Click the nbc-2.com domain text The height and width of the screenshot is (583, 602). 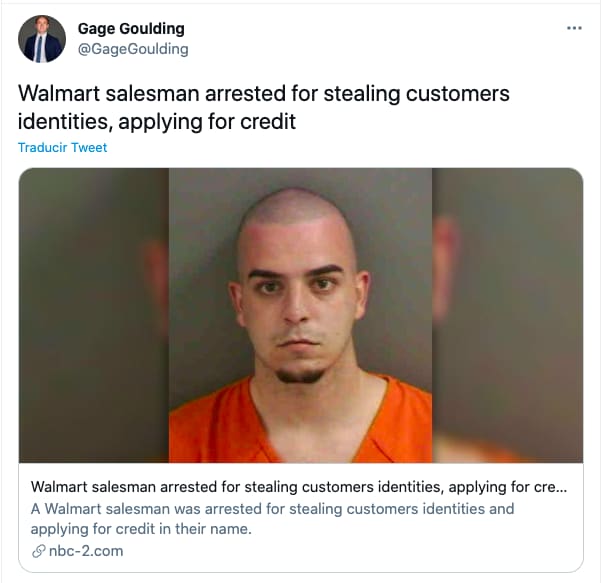pyautogui.click(x=86, y=551)
